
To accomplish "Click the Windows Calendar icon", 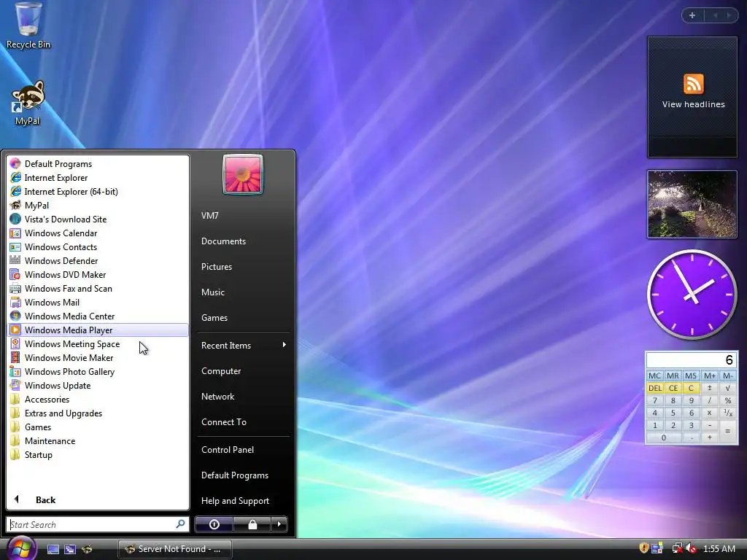I will coord(15,233).
